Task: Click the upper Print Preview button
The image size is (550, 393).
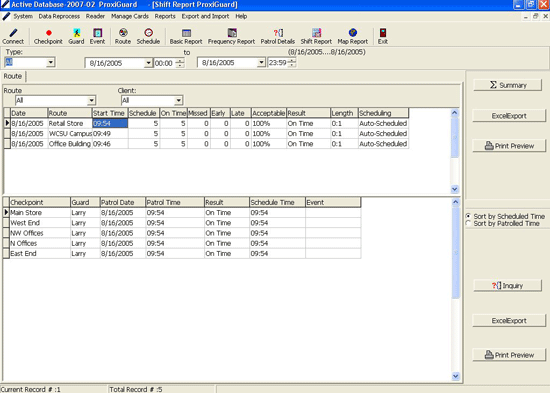Action: (509, 146)
